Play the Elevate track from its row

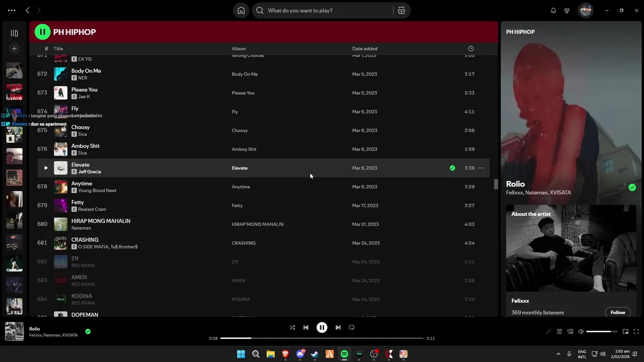(46, 168)
